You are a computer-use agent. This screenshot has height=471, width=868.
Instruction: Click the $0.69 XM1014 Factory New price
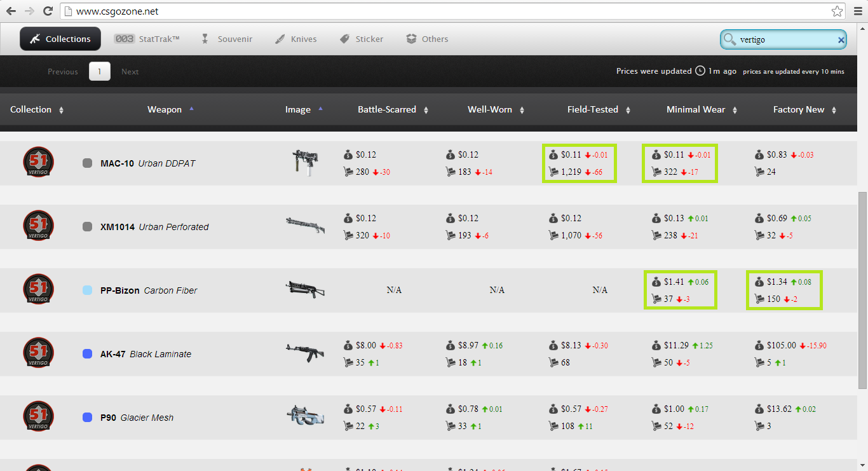[777, 218]
